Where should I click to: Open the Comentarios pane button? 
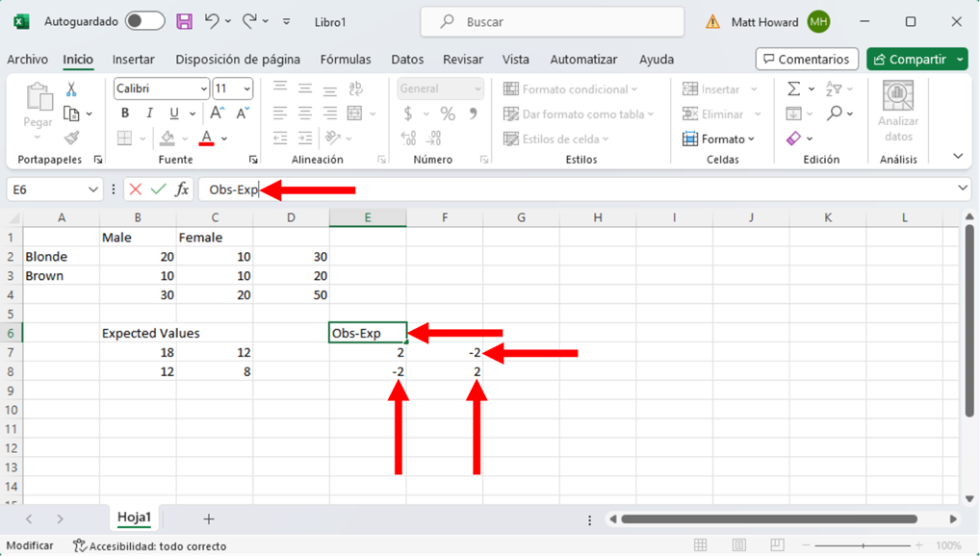click(x=807, y=60)
